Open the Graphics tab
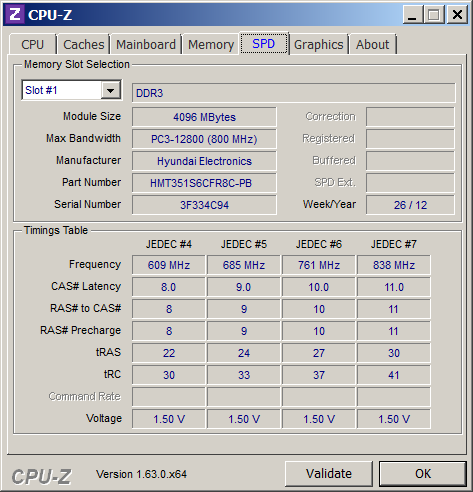The image size is (473, 492). (318, 44)
